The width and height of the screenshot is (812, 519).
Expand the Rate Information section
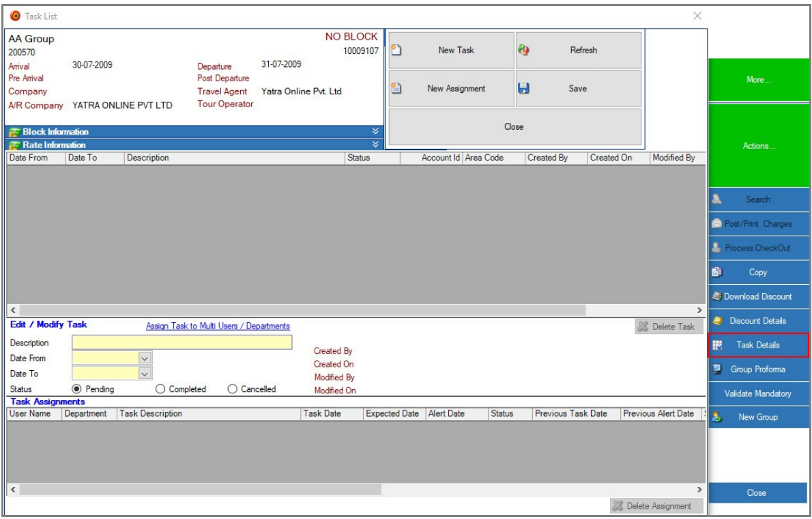click(x=374, y=145)
